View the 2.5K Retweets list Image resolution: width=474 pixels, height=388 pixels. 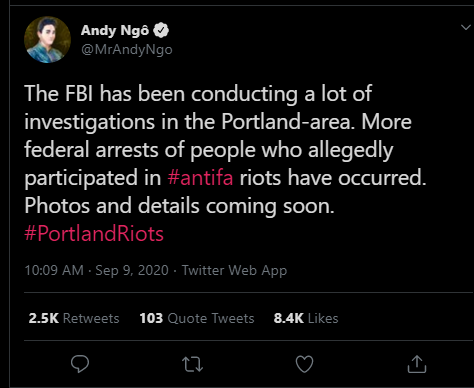point(74,318)
